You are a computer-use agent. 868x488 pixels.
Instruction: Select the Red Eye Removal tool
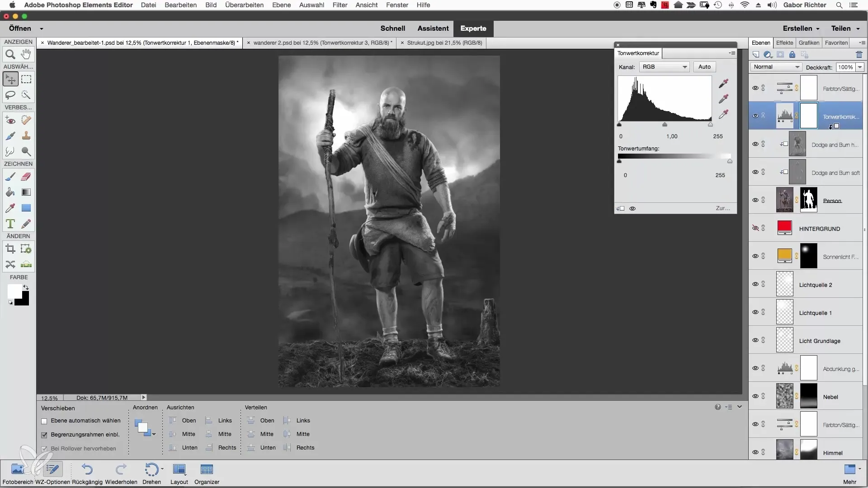point(10,120)
